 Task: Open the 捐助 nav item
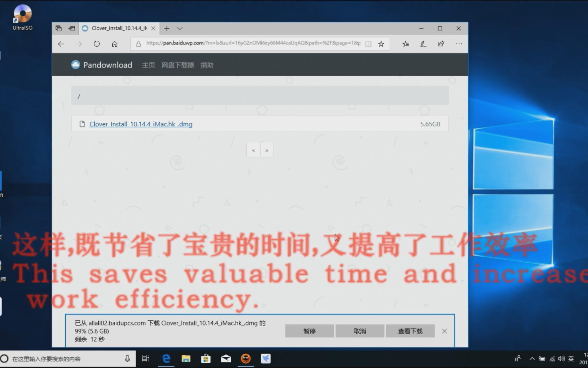[x=207, y=65]
